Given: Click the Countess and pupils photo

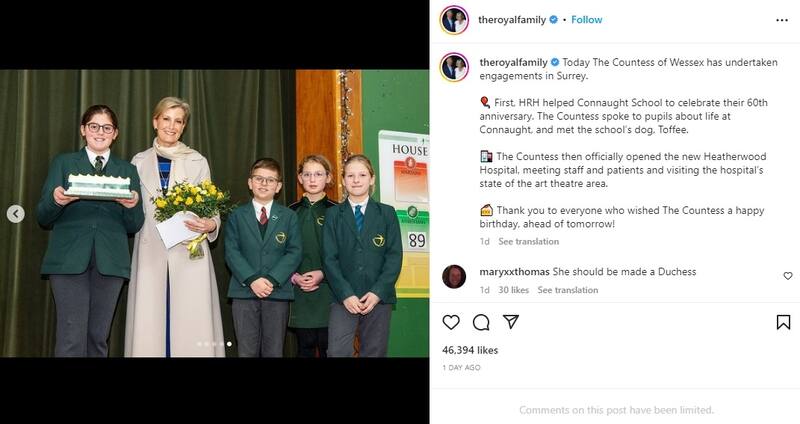Looking at the screenshot, I should pos(214,213).
